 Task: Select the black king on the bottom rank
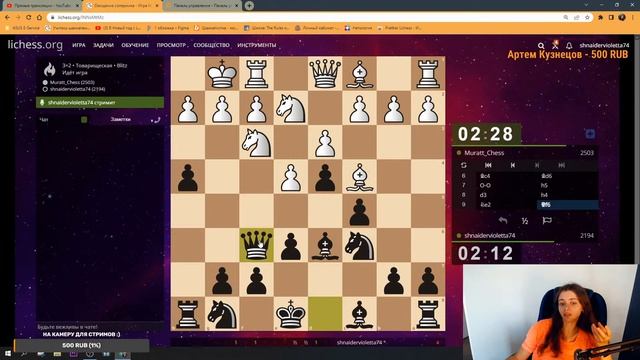pyautogui.click(x=291, y=313)
